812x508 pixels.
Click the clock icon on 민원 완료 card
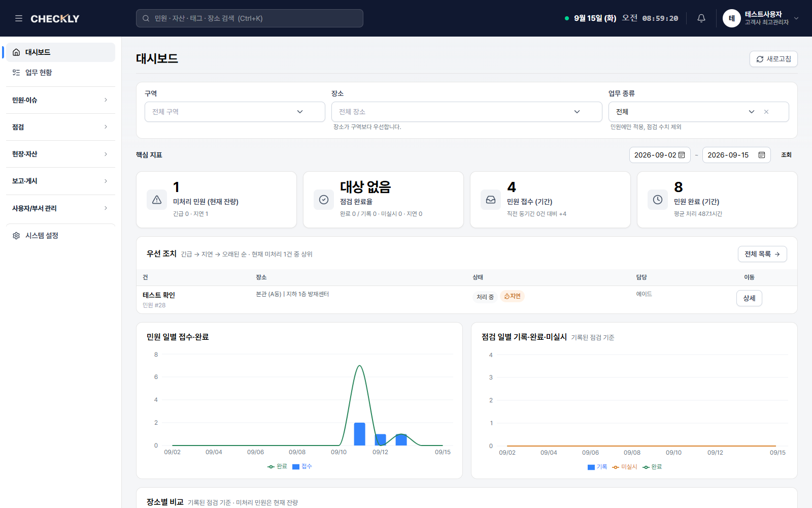(658, 200)
